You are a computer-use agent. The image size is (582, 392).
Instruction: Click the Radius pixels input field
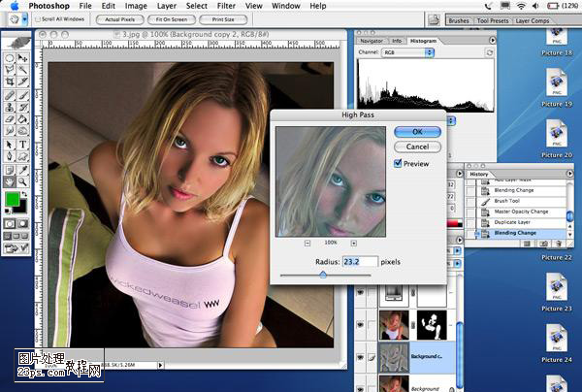click(360, 262)
